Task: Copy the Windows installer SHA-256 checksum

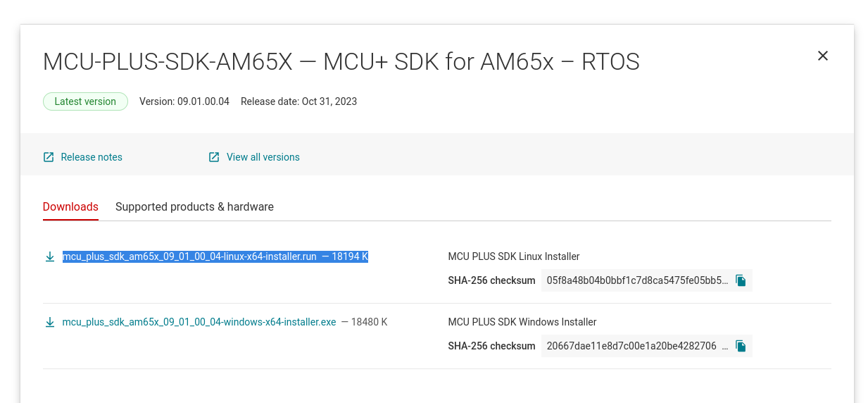Action: [741, 346]
